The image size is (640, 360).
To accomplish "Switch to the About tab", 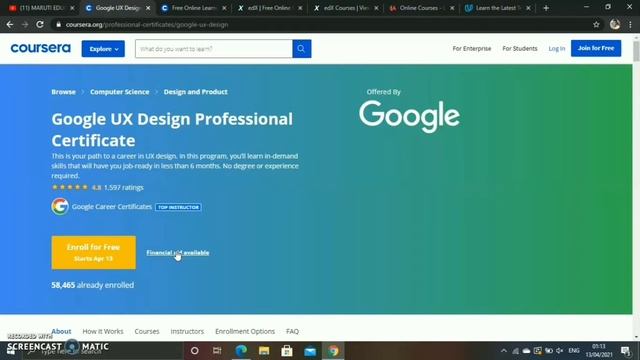I will [61, 331].
